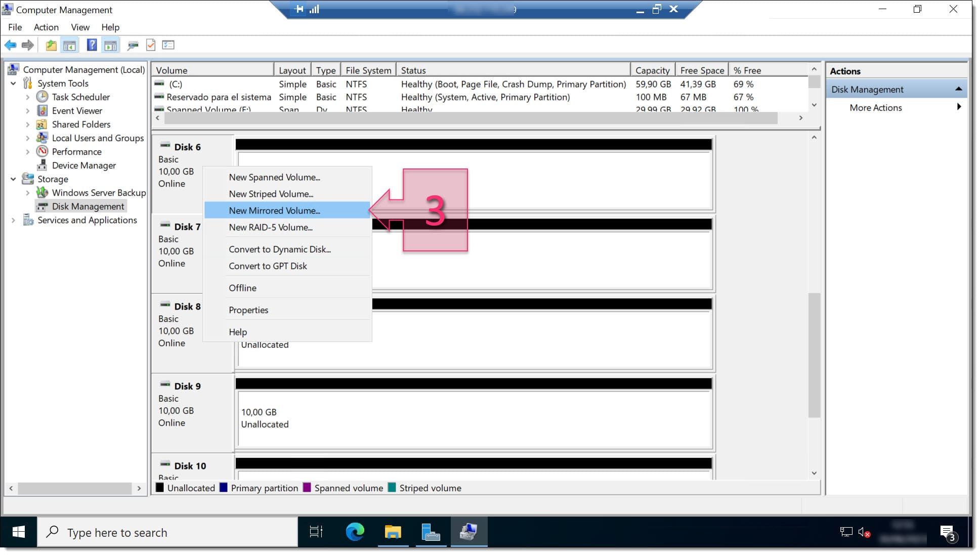Sort by the Volume column header

click(212, 70)
